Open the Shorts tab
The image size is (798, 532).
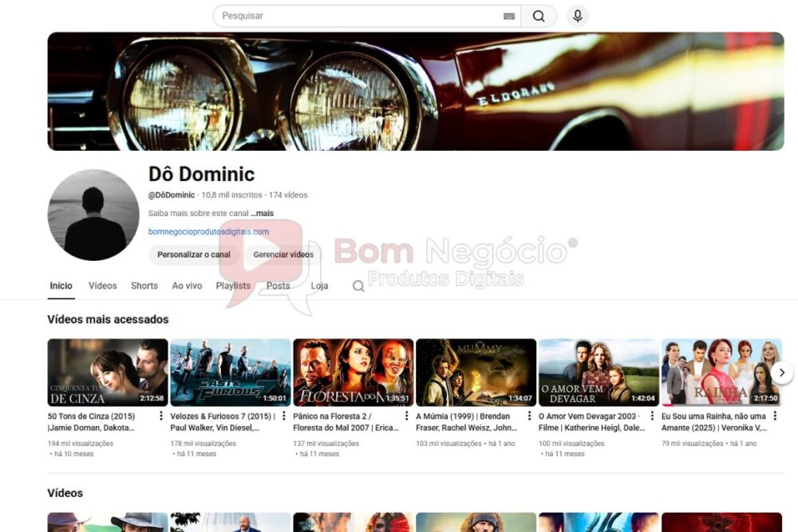tap(144, 285)
